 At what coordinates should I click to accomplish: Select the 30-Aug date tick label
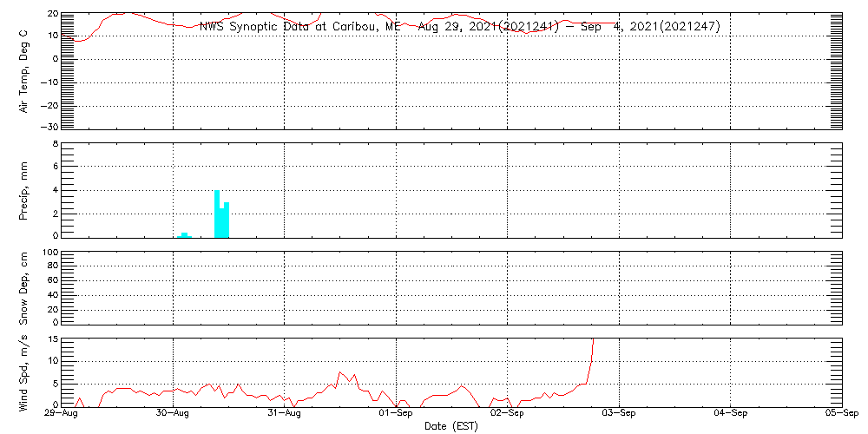(x=173, y=414)
